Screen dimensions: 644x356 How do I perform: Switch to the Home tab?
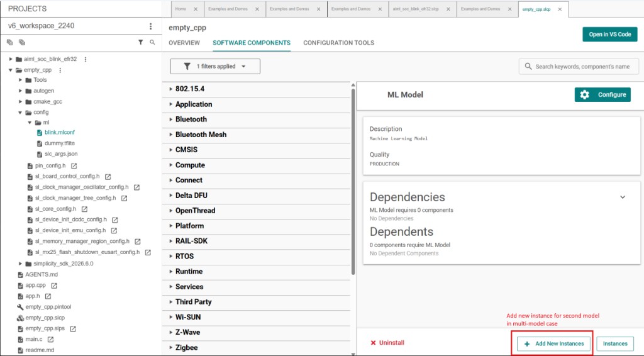click(180, 9)
